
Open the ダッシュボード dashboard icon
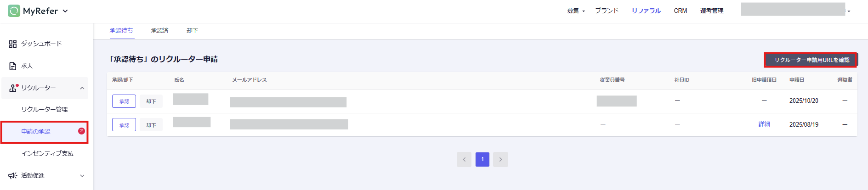click(x=13, y=44)
